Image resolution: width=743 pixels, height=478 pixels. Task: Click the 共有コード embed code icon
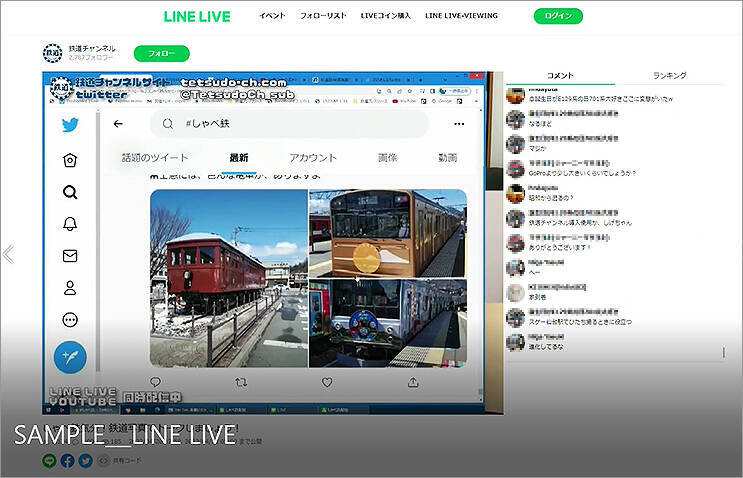coord(103,460)
